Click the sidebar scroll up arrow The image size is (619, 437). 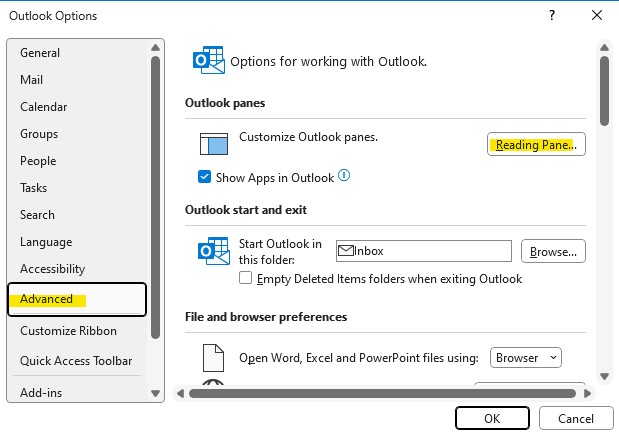pos(156,48)
